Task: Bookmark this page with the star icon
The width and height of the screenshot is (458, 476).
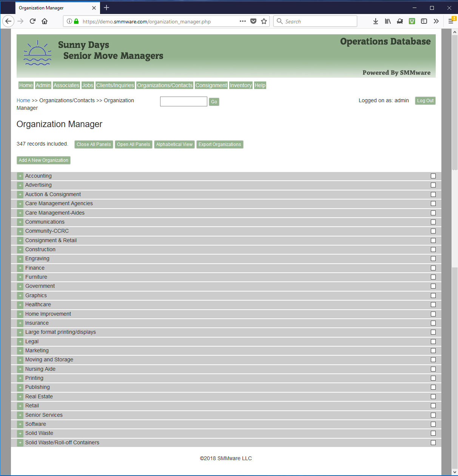Action: [x=264, y=21]
